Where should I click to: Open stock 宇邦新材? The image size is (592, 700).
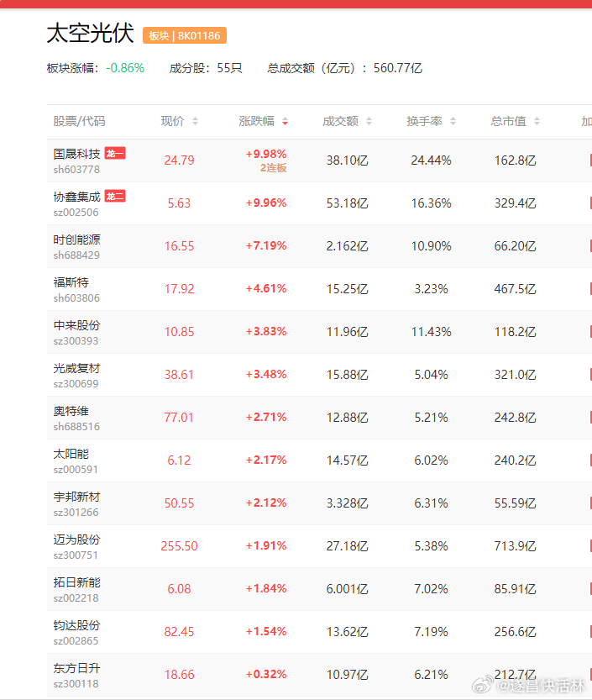tap(76, 497)
